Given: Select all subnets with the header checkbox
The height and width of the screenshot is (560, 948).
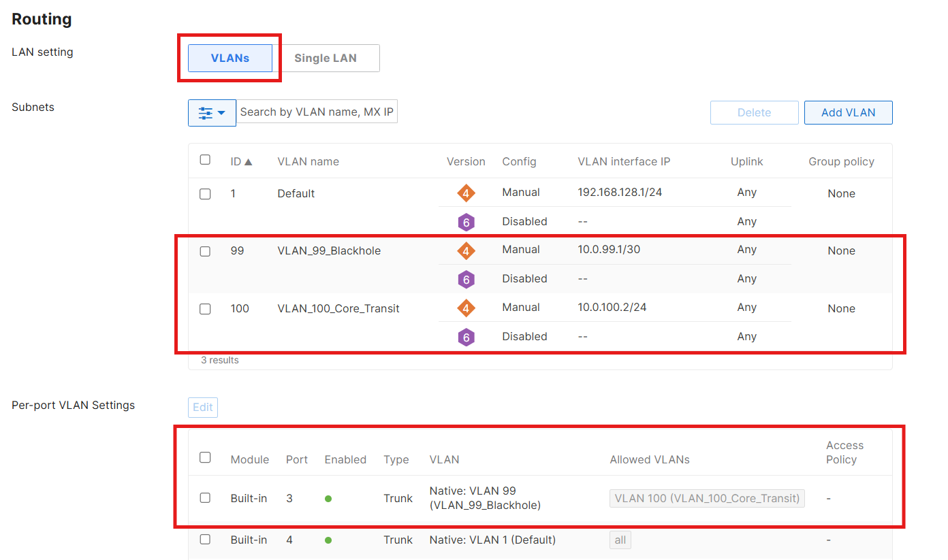Looking at the screenshot, I should pos(205,160).
